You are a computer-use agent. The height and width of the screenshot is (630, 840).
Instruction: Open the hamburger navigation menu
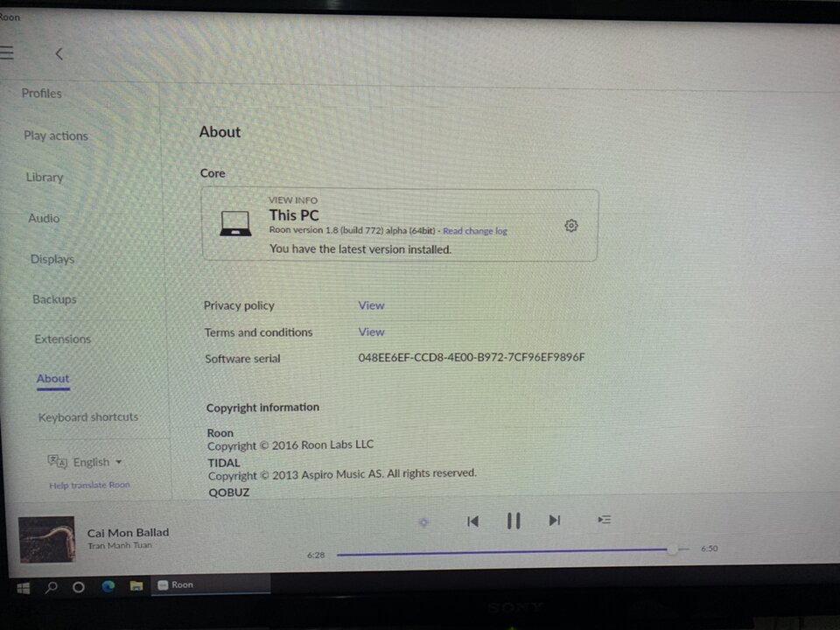(6, 52)
